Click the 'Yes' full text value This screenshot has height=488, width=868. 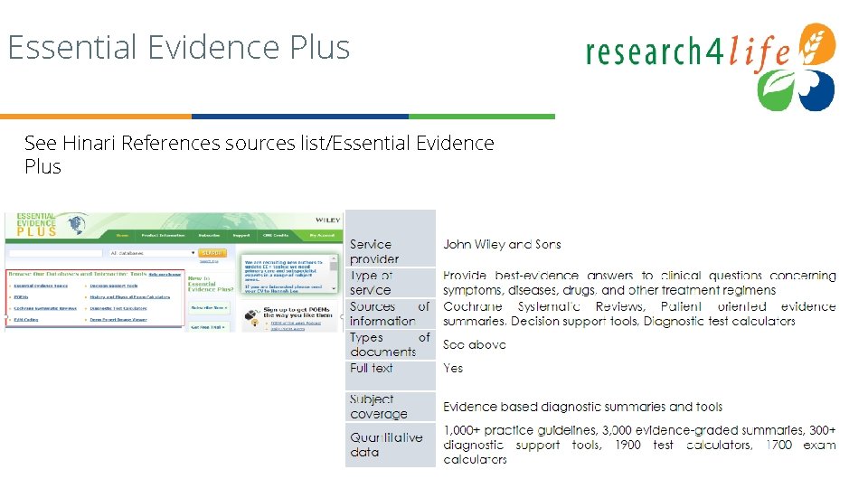click(453, 368)
